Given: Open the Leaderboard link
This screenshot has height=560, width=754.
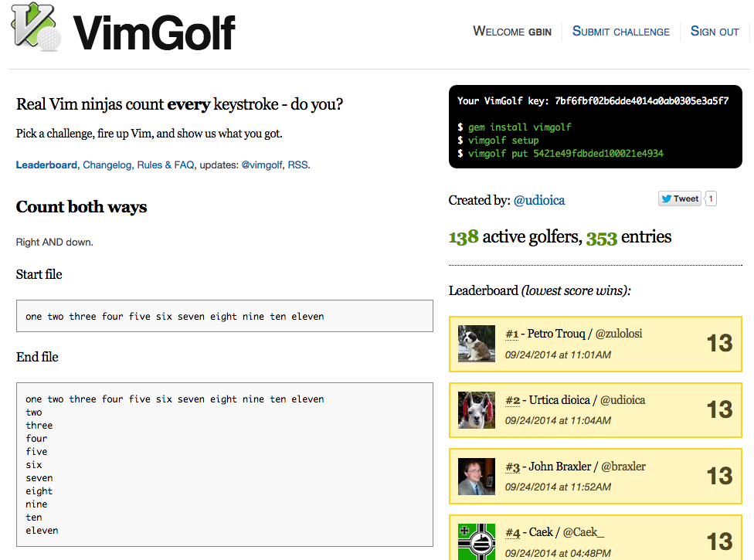Looking at the screenshot, I should [46, 165].
